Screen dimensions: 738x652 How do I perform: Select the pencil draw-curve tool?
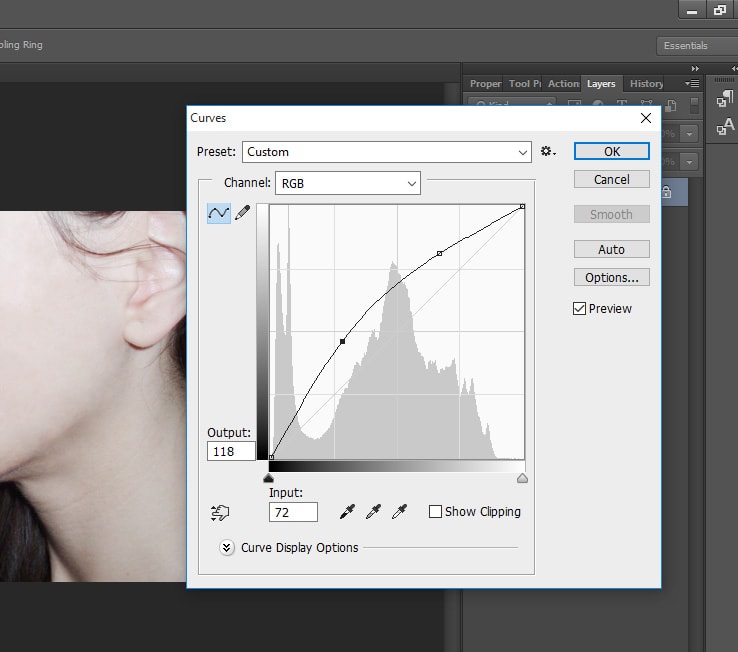[242, 213]
